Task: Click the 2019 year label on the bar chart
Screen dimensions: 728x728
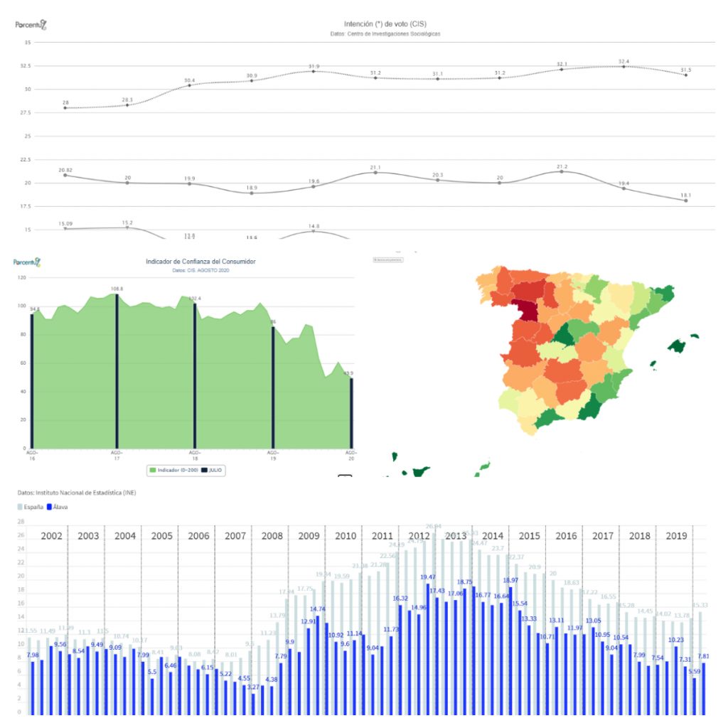Action: (677, 536)
